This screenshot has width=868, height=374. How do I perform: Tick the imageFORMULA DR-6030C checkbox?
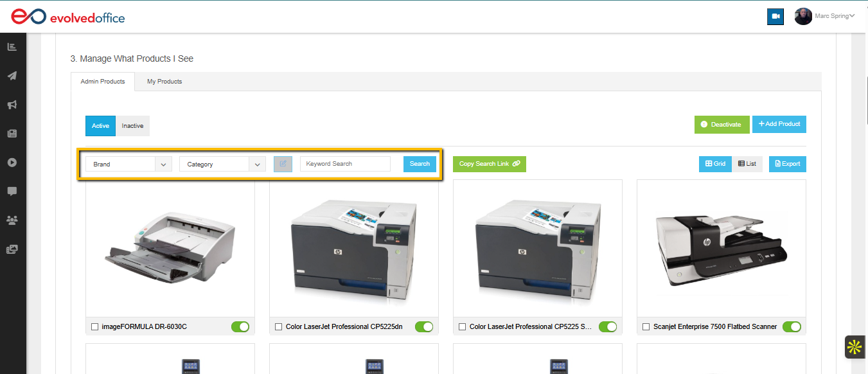[x=95, y=327]
